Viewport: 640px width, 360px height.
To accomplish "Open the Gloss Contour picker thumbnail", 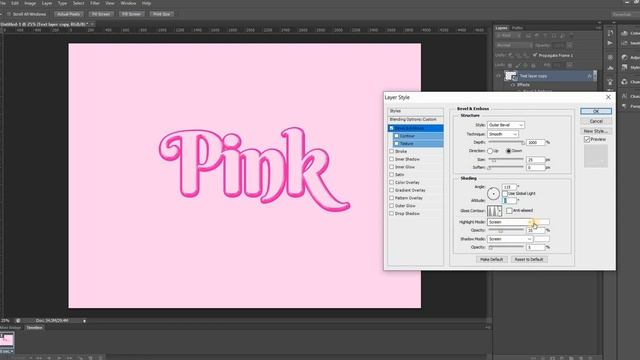I will (x=494, y=211).
